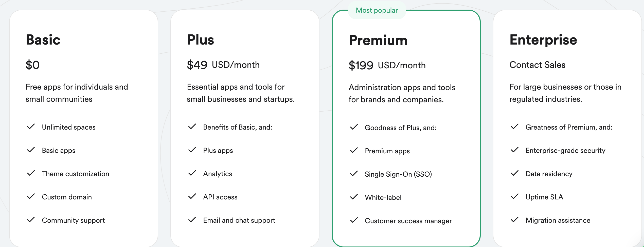Image resolution: width=644 pixels, height=247 pixels.
Task: Click the checkmark next to Data residency
Action: pyautogui.click(x=515, y=173)
